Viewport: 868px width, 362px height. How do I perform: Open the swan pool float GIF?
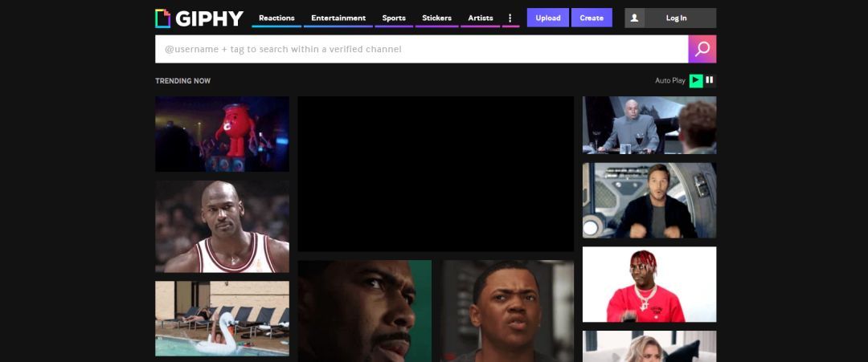click(222, 318)
